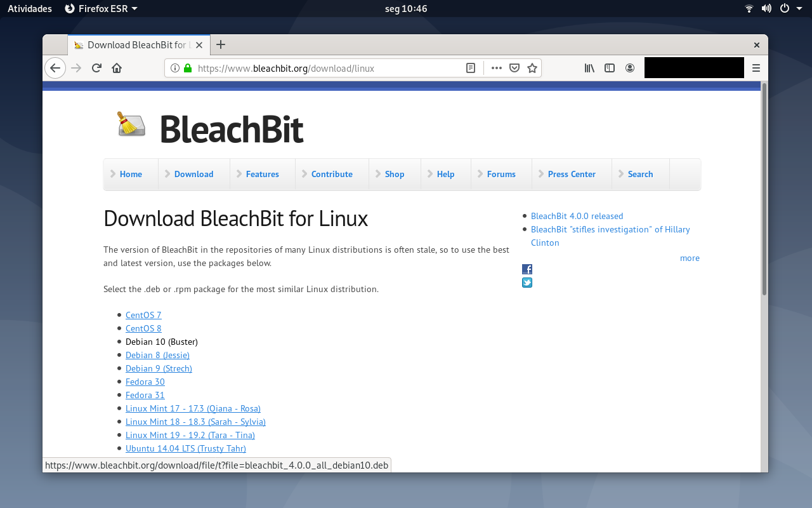This screenshot has height=508, width=812.
Task: Open the Wi-Fi network status icon
Action: coord(749,8)
